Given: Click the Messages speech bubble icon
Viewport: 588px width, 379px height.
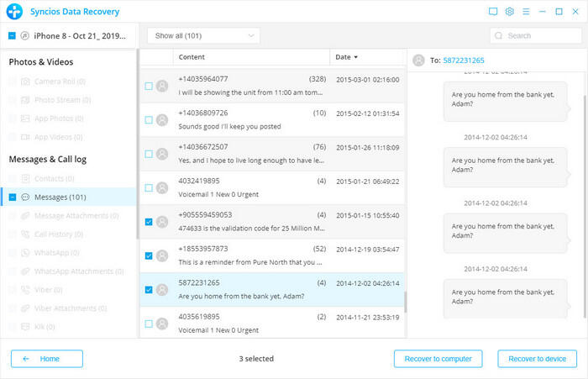Looking at the screenshot, I should point(25,197).
